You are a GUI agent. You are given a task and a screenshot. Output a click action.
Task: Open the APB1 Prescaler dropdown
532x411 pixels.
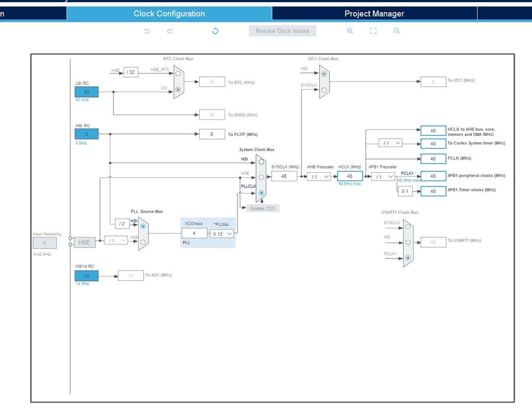pos(383,176)
